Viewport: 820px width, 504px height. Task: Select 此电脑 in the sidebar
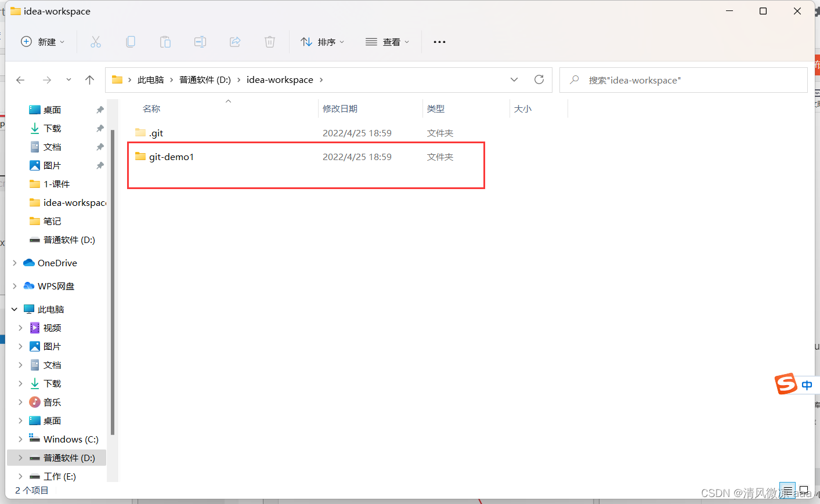click(50, 309)
